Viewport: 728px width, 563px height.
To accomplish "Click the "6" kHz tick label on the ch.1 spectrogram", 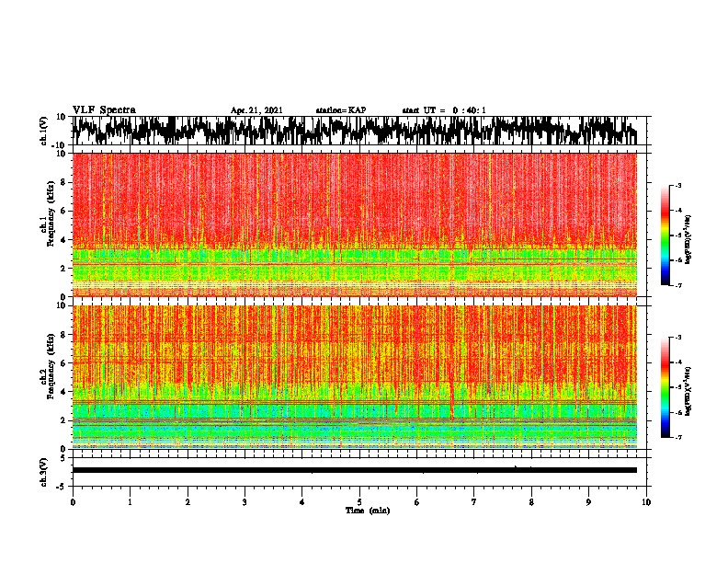I will (63, 211).
